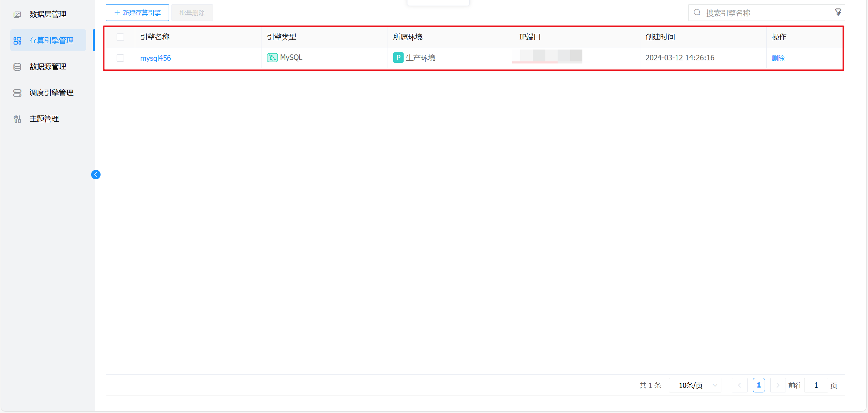Click the green P production environment badge

click(x=398, y=58)
